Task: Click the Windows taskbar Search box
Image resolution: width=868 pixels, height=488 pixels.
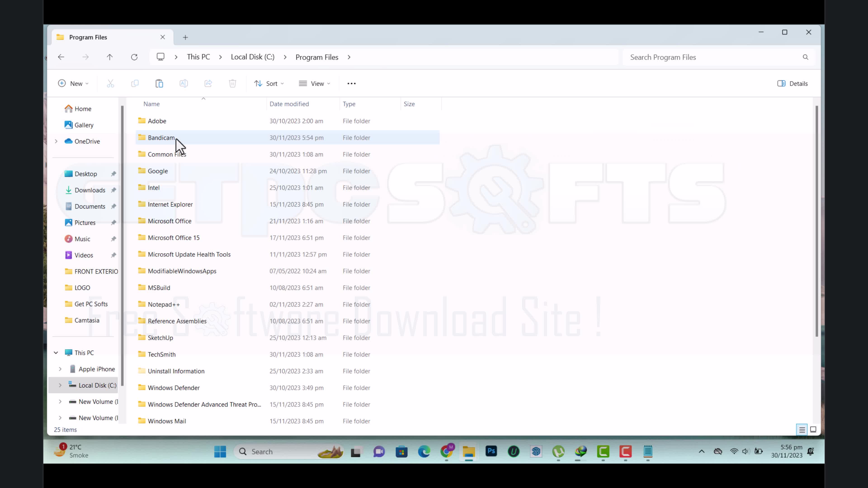Action: (x=289, y=452)
